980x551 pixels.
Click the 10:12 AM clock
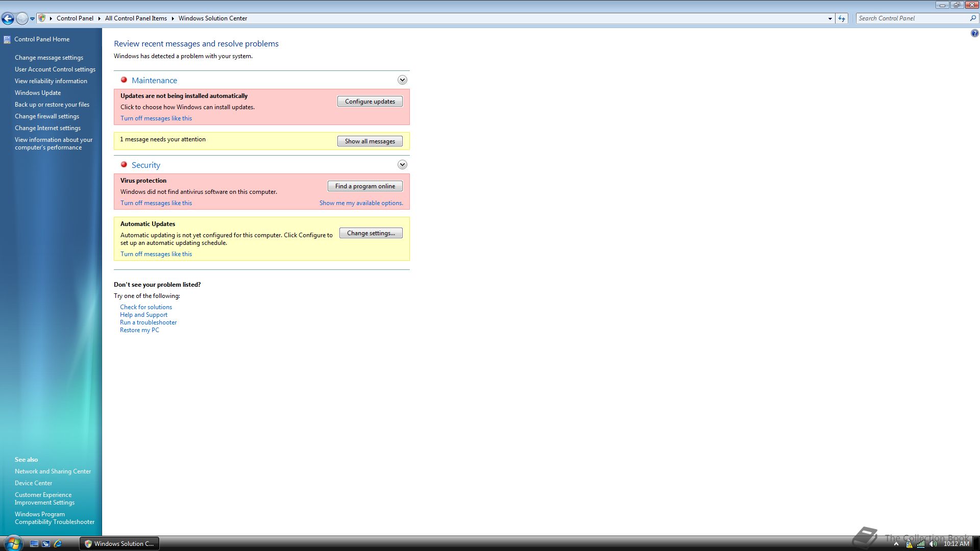click(x=956, y=544)
